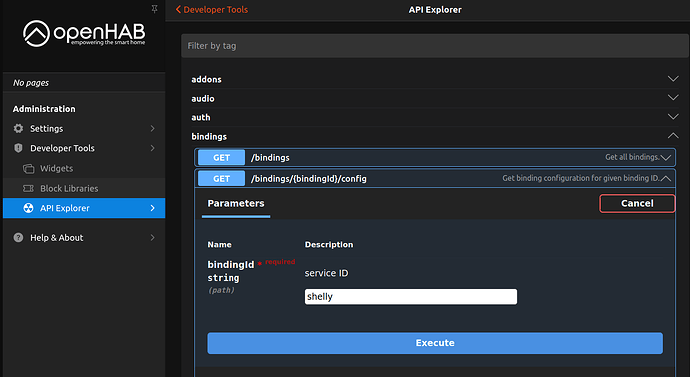Click the '(path)' label
Viewport: 690px width, 377px height.
(221, 290)
